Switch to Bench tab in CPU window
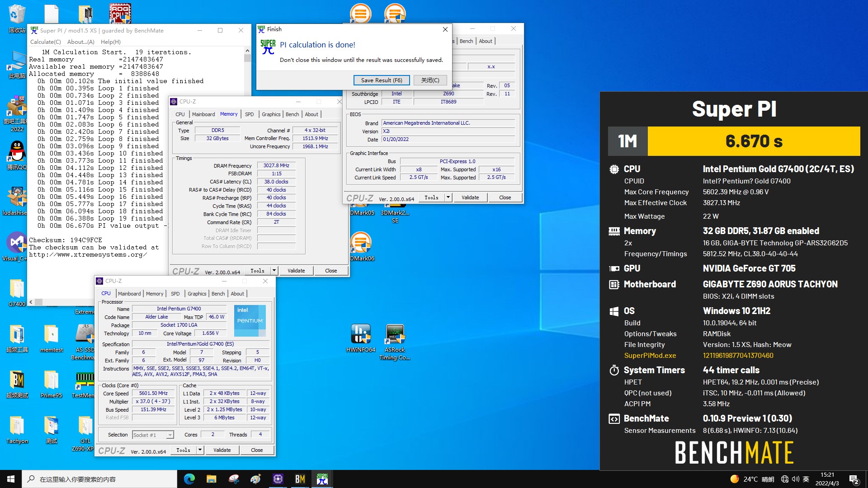Viewport: 868px width, 488px height. click(x=218, y=294)
